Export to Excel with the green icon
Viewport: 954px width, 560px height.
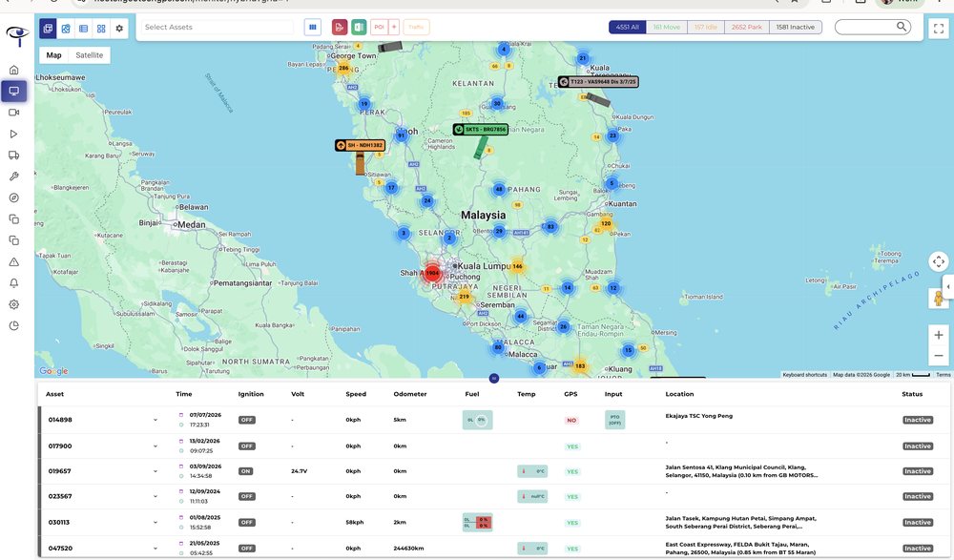[359, 27]
